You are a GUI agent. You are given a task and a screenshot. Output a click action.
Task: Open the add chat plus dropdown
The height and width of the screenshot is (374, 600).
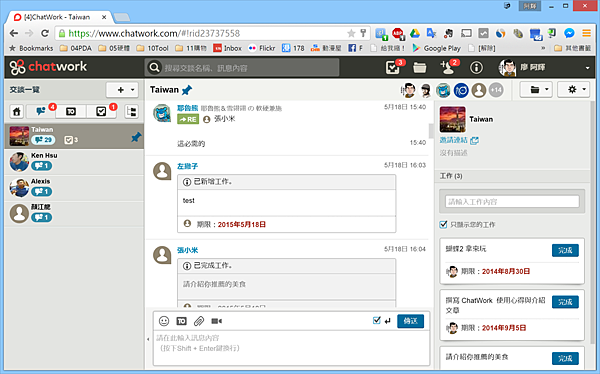(x=122, y=90)
